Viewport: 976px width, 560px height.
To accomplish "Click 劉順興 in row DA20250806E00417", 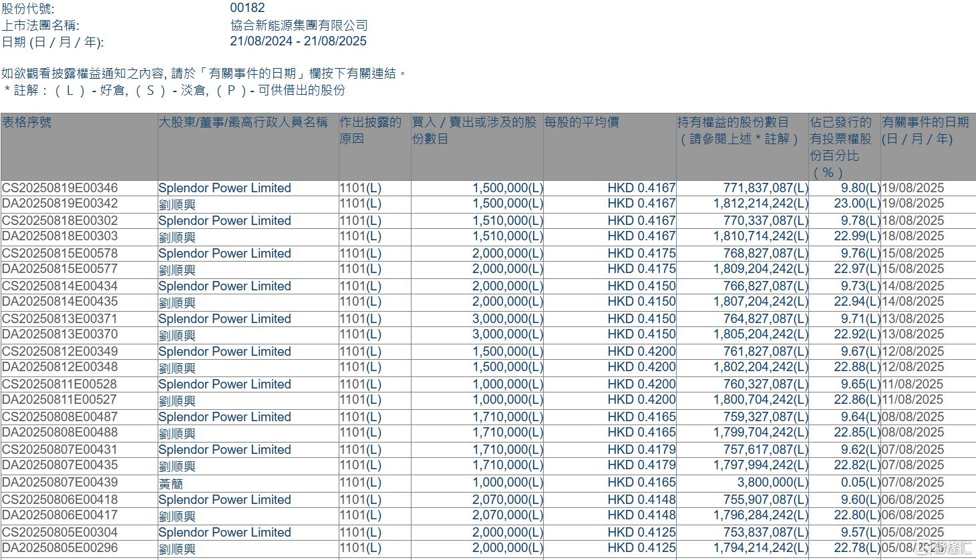I will pos(177,516).
